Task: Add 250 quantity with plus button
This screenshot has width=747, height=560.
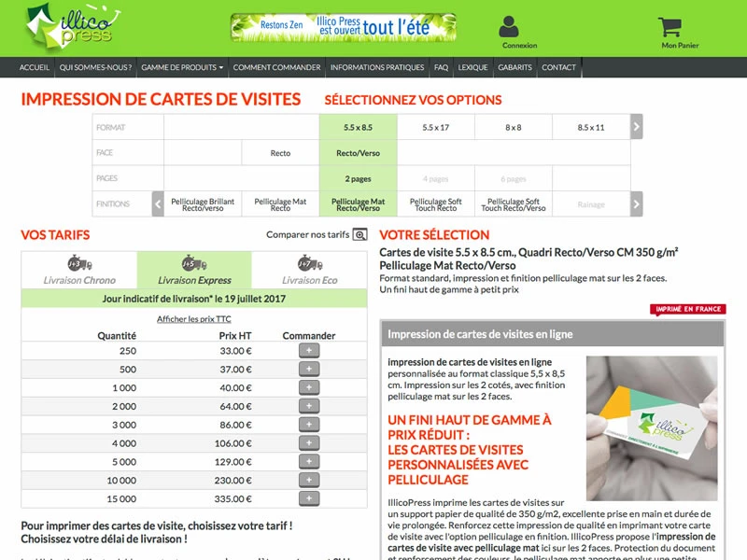Action: pos(309,351)
